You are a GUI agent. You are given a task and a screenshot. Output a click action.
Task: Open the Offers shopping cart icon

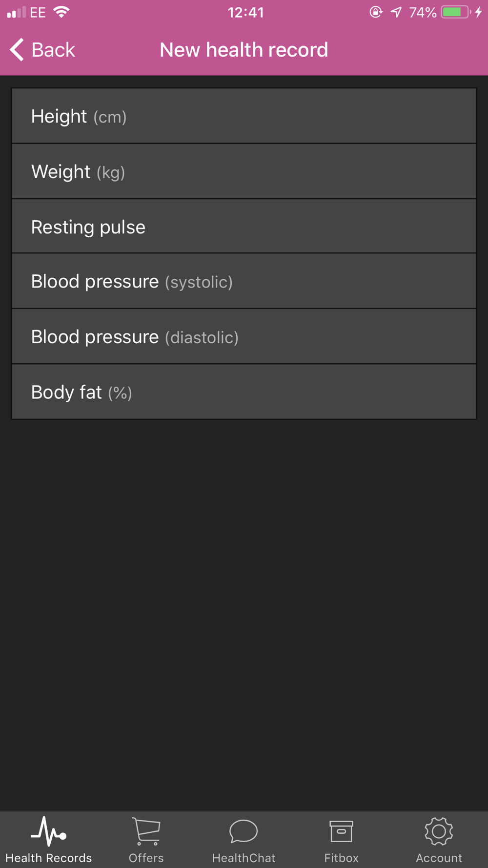pyautogui.click(x=146, y=831)
